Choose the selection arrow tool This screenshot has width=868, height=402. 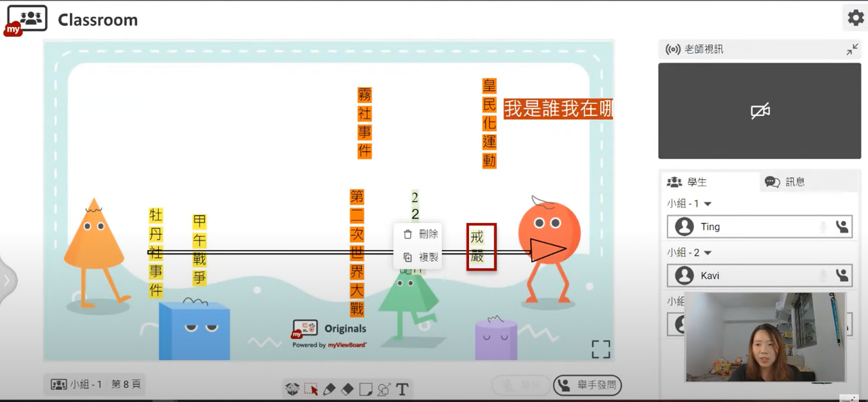click(311, 389)
